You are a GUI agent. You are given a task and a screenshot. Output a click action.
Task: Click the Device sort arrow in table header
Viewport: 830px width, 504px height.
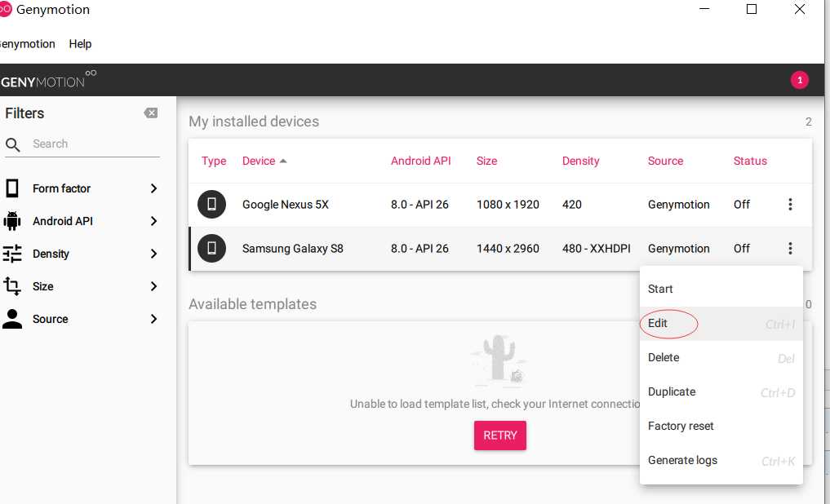click(283, 161)
